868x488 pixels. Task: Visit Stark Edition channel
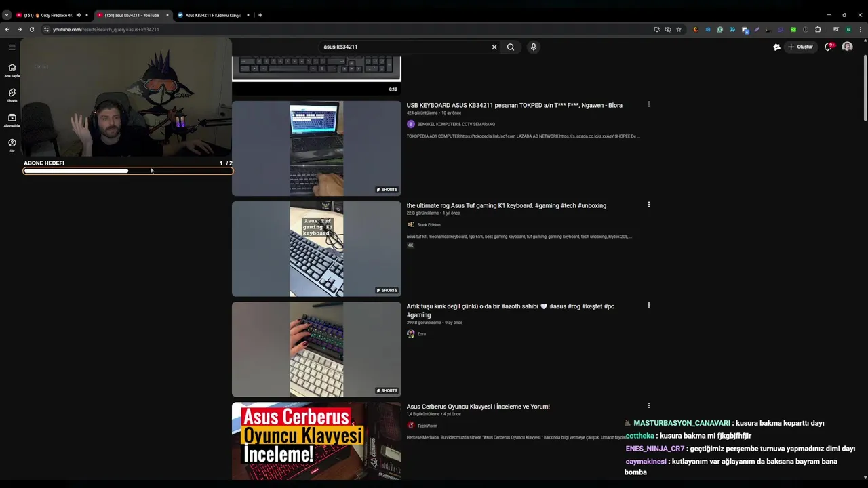tap(429, 225)
